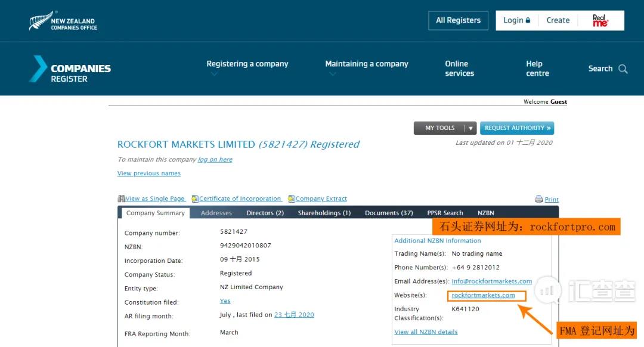Image resolution: width=644 pixels, height=347 pixels.
Task: Open View as Single Page link
Action: pyautogui.click(x=155, y=199)
